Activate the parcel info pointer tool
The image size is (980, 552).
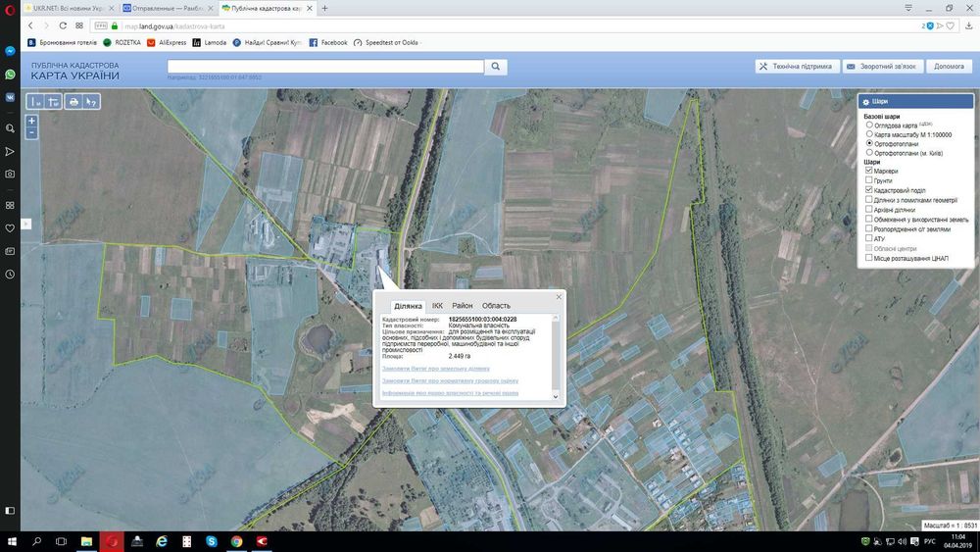[91, 101]
